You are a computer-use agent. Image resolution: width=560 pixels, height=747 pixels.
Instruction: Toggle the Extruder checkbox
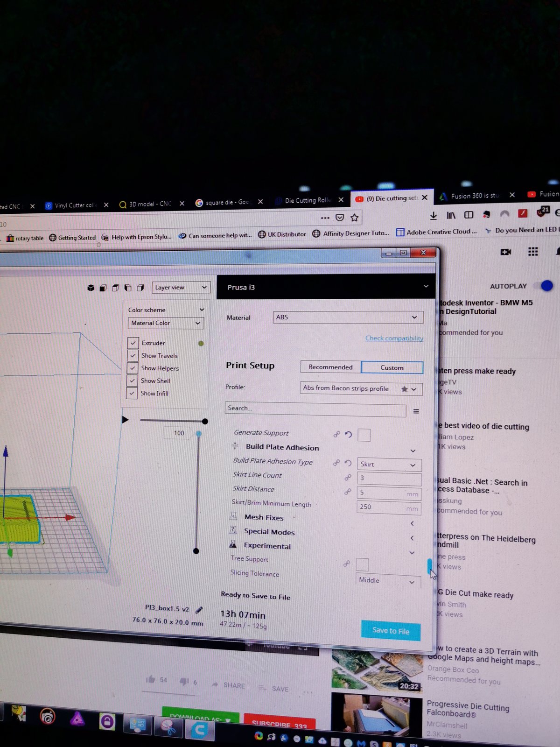click(133, 343)
